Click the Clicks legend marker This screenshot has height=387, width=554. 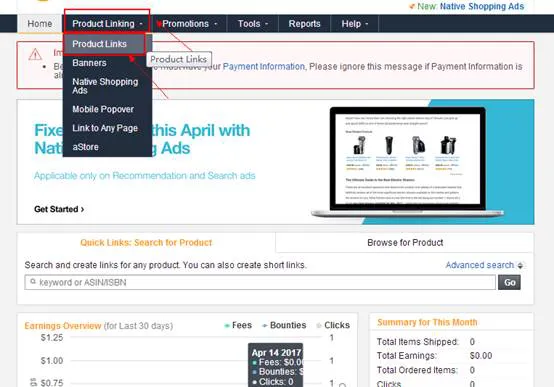coord(319,326)
